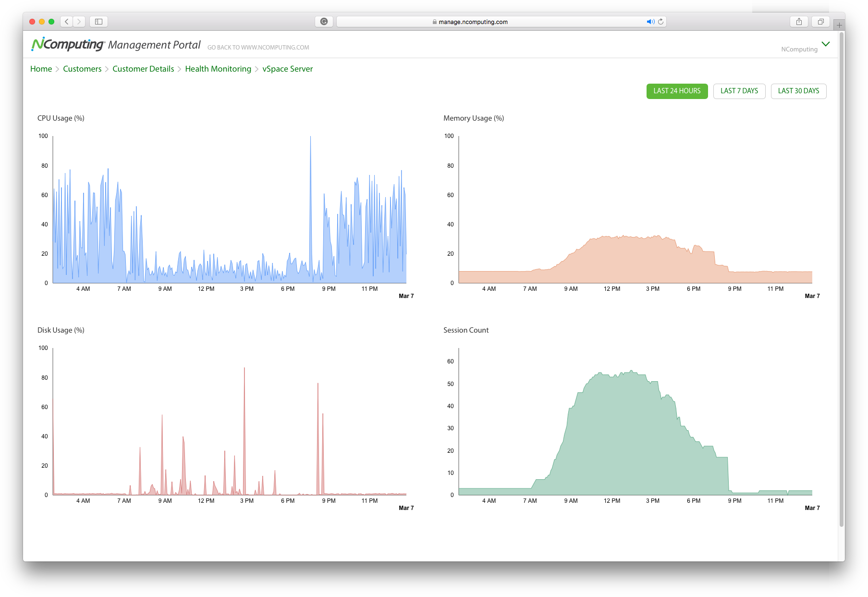Add a new tab with plus button
This screenshot has height=597, width=868.
pos(839,25)
